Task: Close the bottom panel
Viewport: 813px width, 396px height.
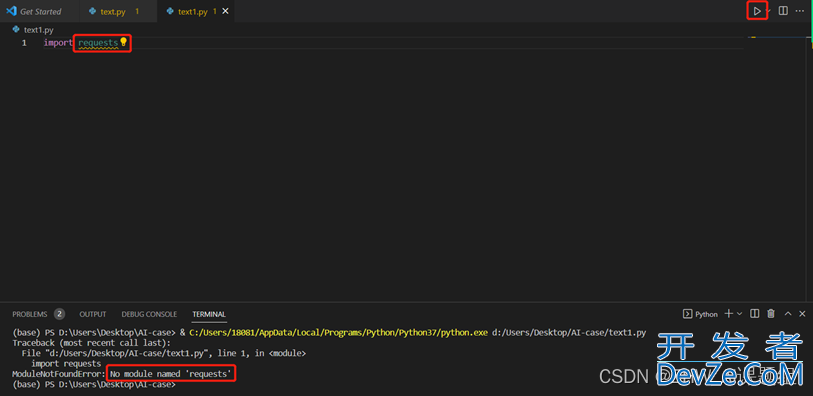Action: (x=802, y=314)
